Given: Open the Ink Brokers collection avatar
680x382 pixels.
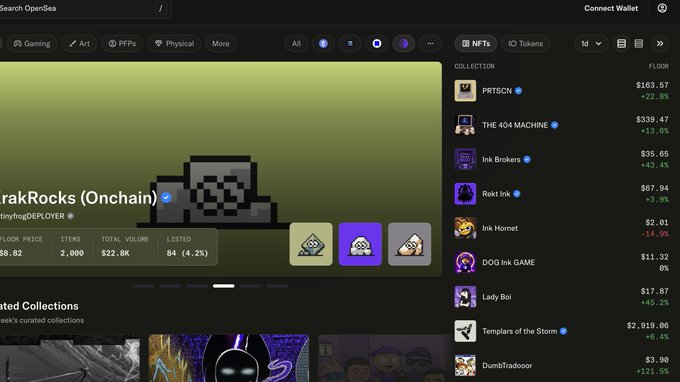Looking at the screenshot, I should point(465,159).
